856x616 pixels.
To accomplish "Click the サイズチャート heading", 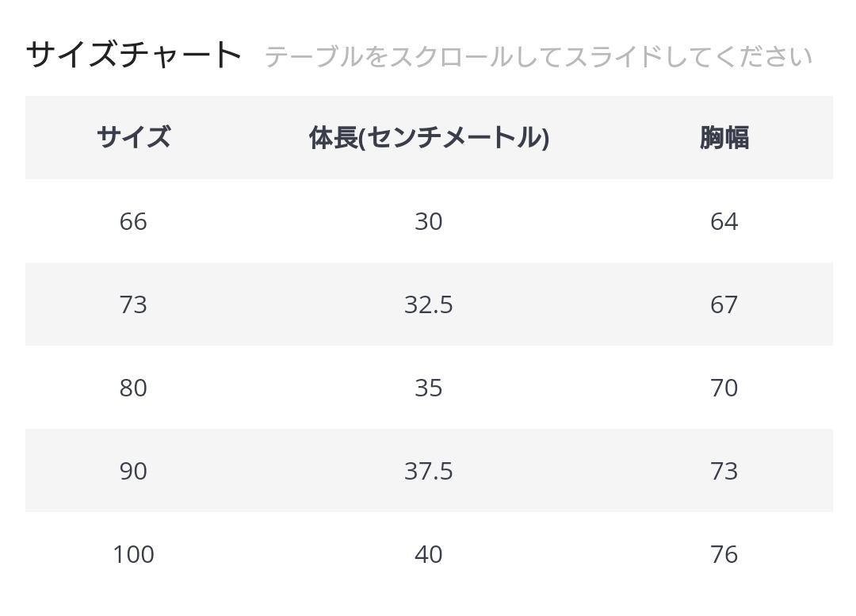I will (x=133, y=55).
